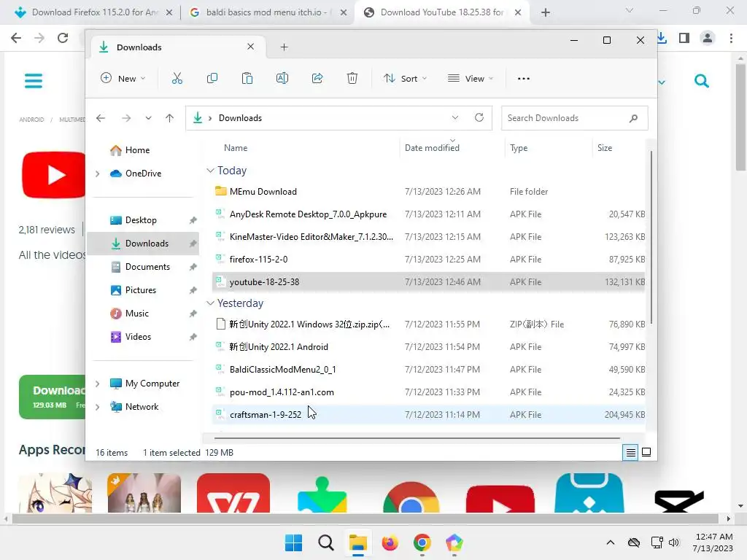
Task: Sort by Size column header
Action: click(x=605, y=148)
